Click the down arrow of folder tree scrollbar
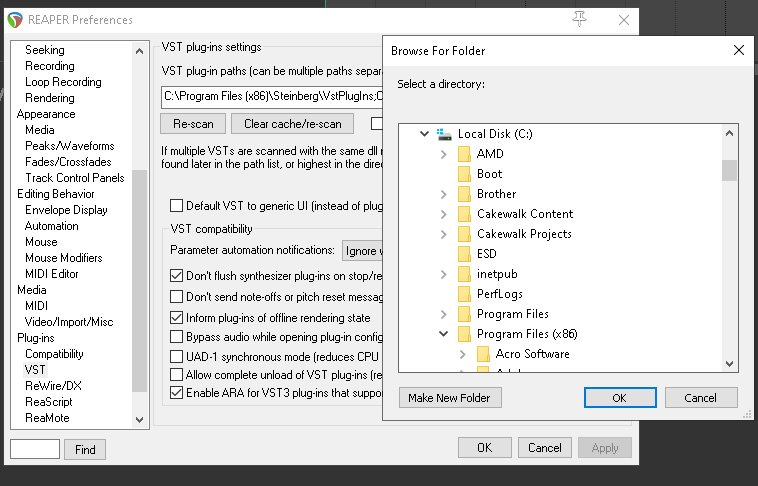Image resolution: width=758 pixels, height=486 pixels. coord(729,364)
